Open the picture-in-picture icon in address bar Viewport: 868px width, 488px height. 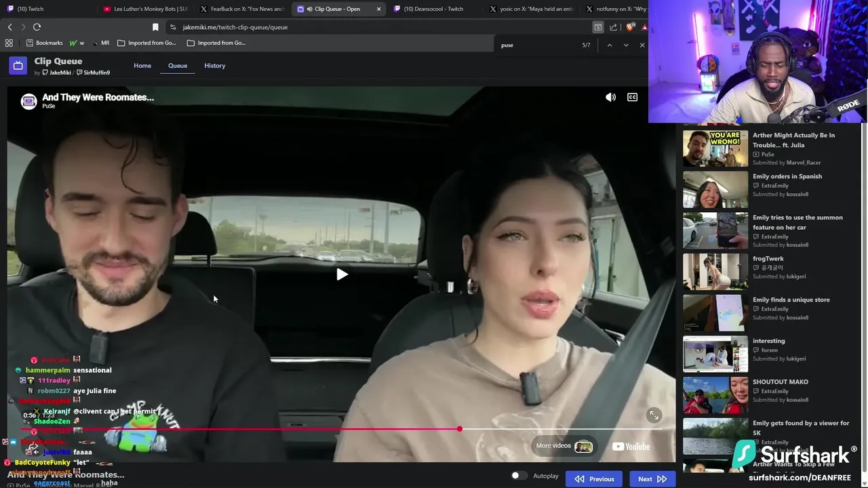(597, 27)
